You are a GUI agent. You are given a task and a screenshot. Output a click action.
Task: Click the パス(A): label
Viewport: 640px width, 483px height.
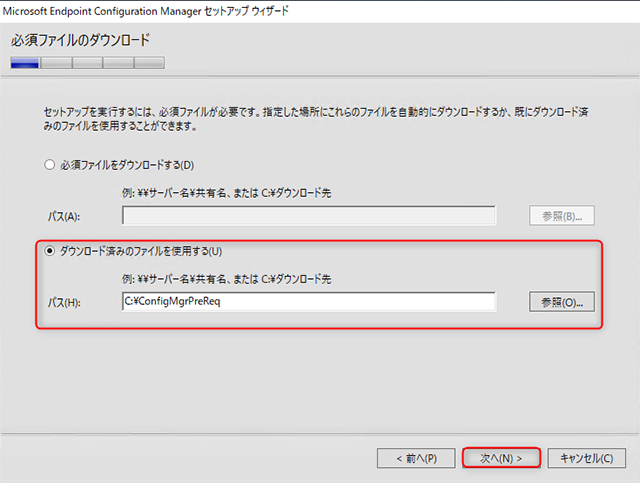[63, 216]
